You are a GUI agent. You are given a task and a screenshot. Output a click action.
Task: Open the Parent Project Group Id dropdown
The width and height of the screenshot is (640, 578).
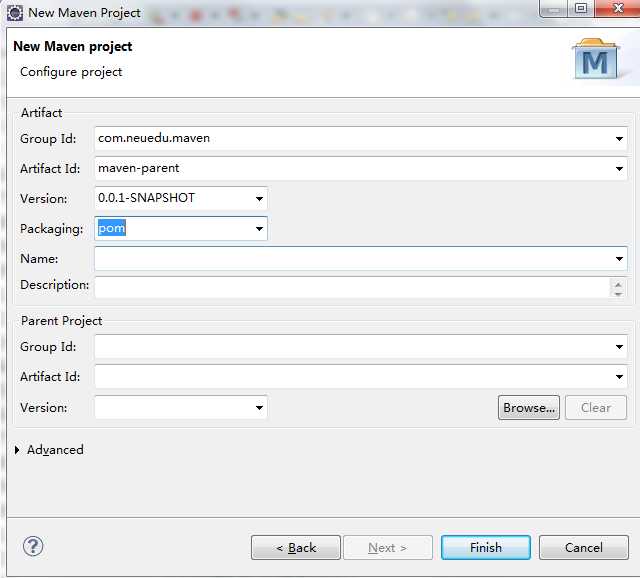pyautogui.click(x=619, y=347)
